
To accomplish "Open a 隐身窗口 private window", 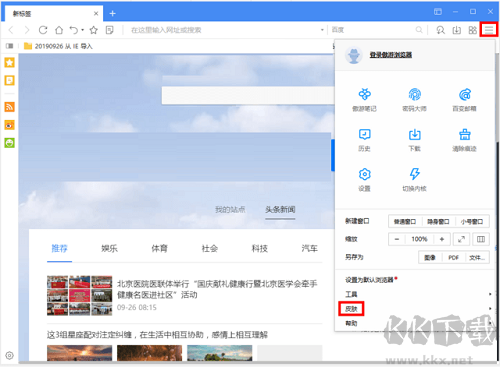I will 438,222.
